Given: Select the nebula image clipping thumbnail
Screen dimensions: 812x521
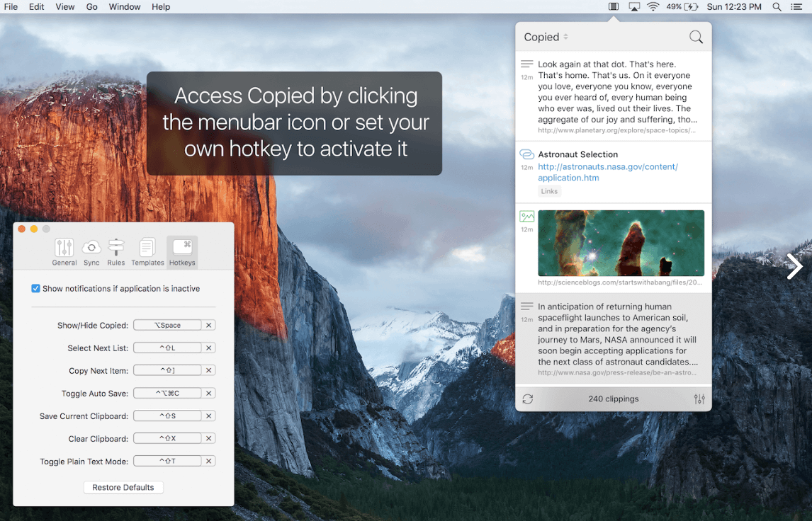Looking at the screenshot, I should point(621,243).
